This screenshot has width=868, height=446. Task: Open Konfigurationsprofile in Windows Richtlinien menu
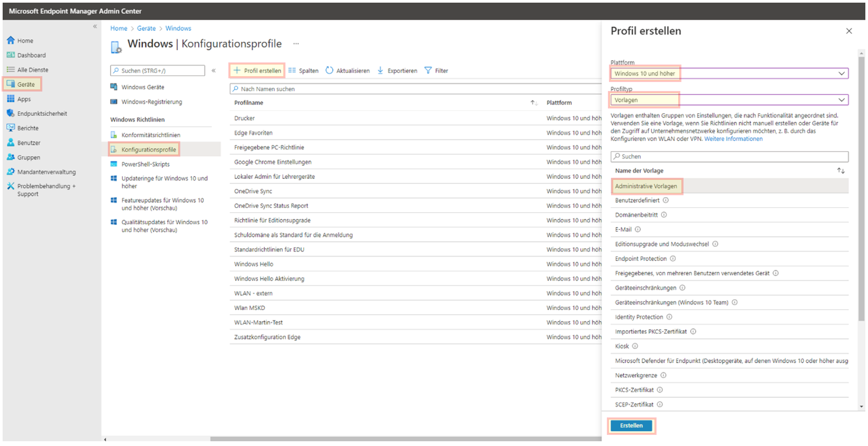click(148, 150)
